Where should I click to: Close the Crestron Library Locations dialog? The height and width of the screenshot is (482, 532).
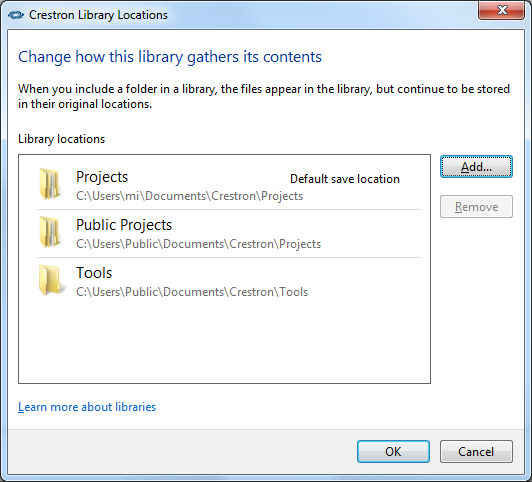[501, 10]
